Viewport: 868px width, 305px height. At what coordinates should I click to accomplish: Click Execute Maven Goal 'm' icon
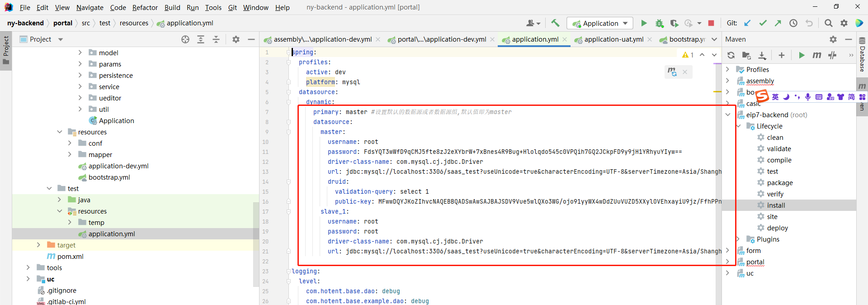(816, 55)
